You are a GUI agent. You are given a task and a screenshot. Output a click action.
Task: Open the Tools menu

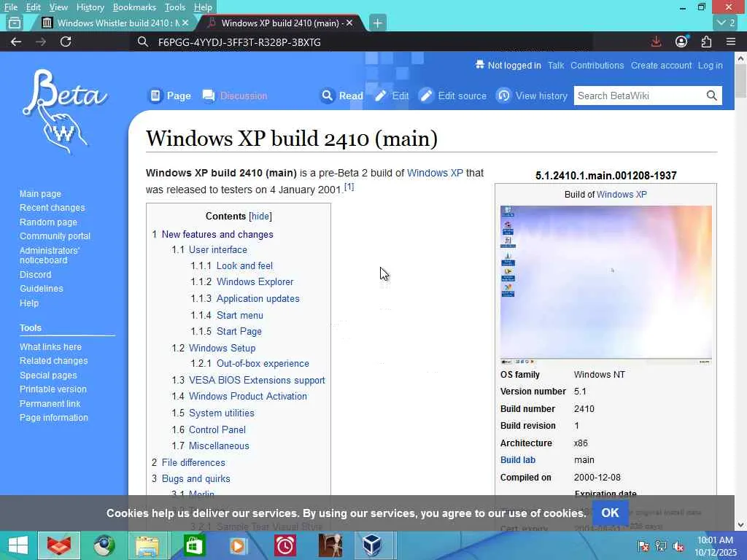[174, 7]
